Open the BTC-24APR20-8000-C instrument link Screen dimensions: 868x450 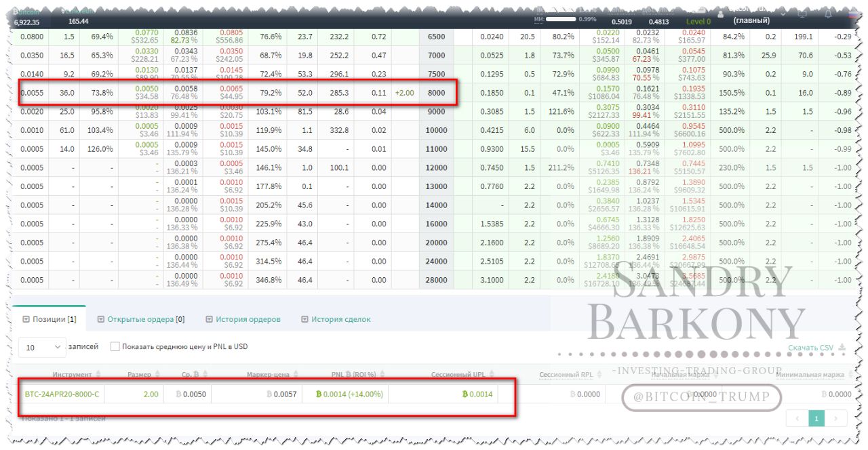[62, 394]
